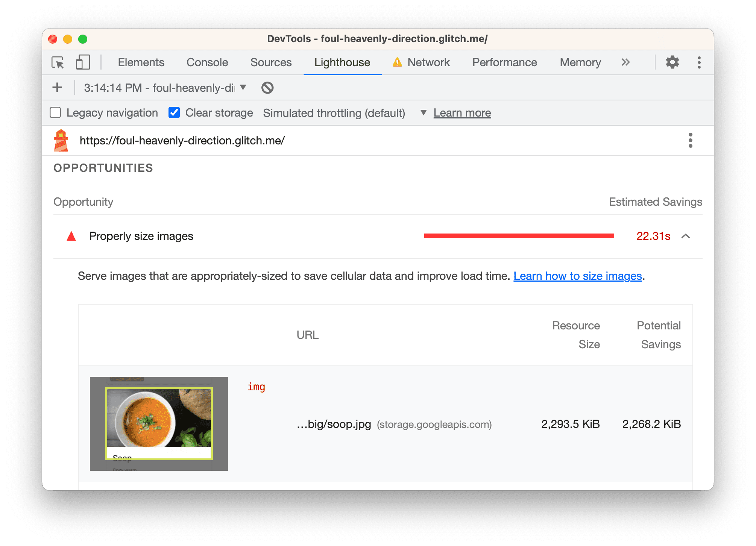Click the device toggle toolbar icon
The height and width of the screenshot is (546, 756).
point(82,62)
